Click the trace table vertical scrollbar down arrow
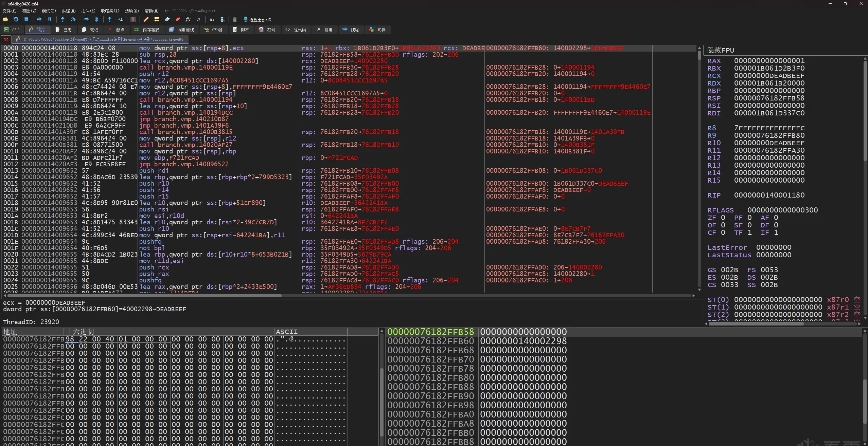 699,290
